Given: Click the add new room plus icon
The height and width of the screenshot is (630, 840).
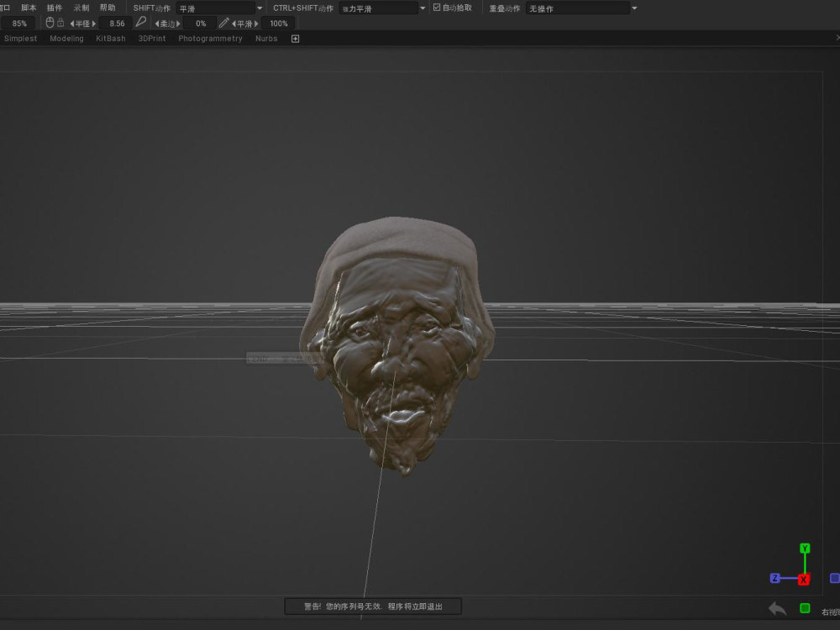Looking at the screenshot, I should click(295, 39).
